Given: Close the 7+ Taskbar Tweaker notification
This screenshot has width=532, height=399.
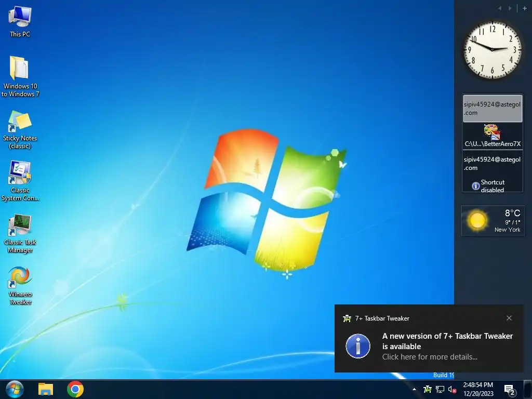Looking at the screenshot, I should (509, 318).
